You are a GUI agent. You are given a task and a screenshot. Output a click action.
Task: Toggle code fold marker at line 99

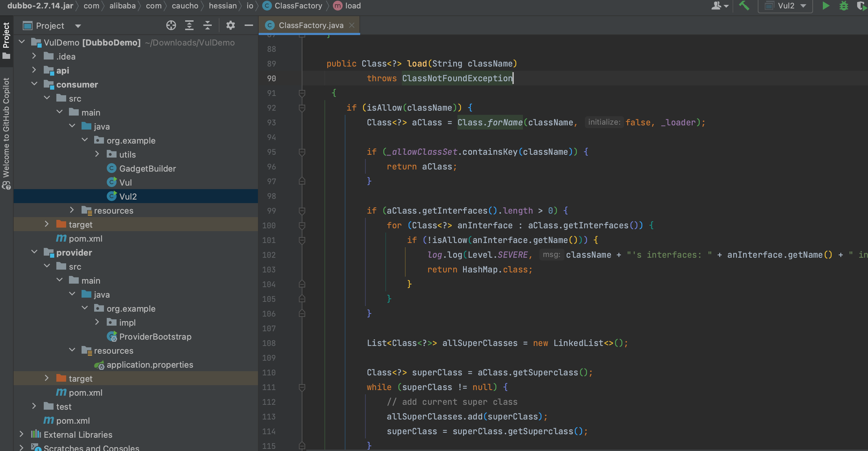click(x=302, y=211)
